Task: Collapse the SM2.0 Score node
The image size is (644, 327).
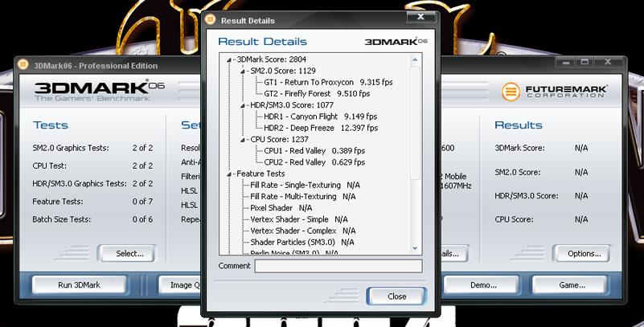Action: pos(243,72)
